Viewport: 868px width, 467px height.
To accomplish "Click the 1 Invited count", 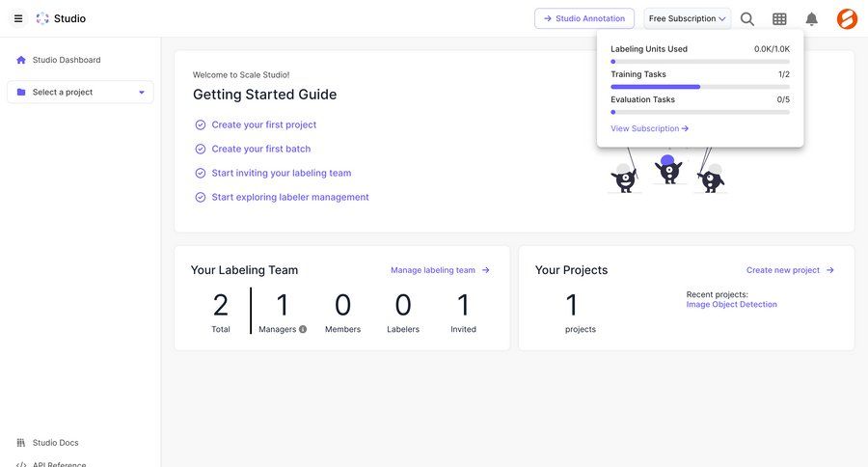I will click(x=463, y=305).
